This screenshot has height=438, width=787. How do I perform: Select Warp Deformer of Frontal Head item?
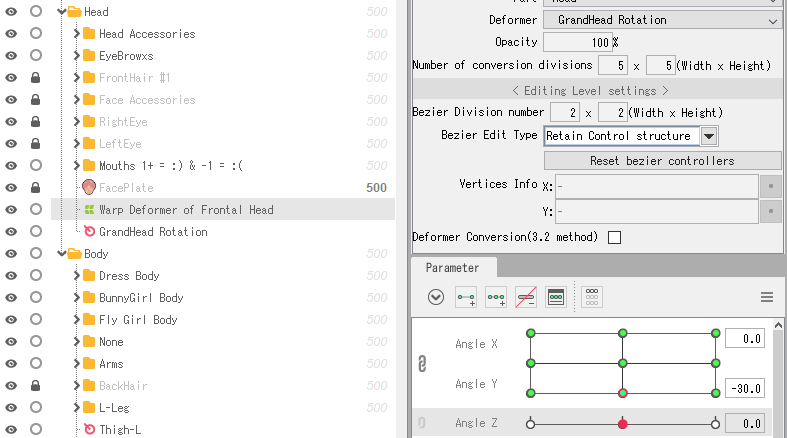click(186, 210)
